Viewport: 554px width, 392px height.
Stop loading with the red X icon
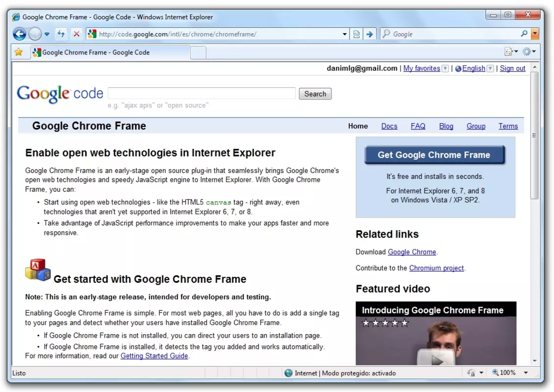click(x=76, y=34)
